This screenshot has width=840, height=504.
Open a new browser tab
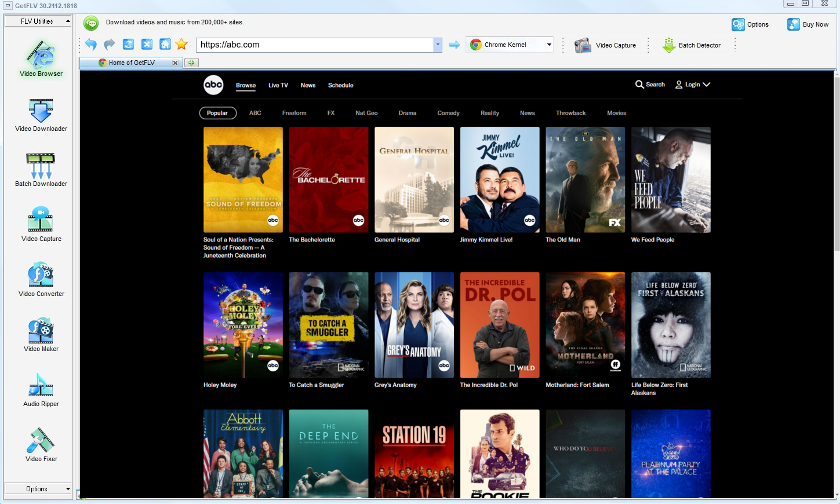[x=191, y=63]
